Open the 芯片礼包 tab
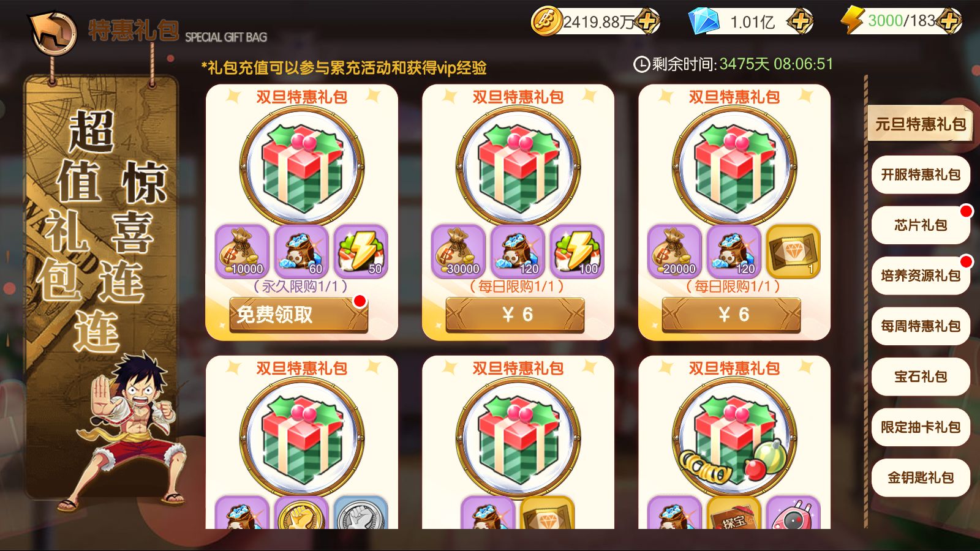 tap(921, 225)
